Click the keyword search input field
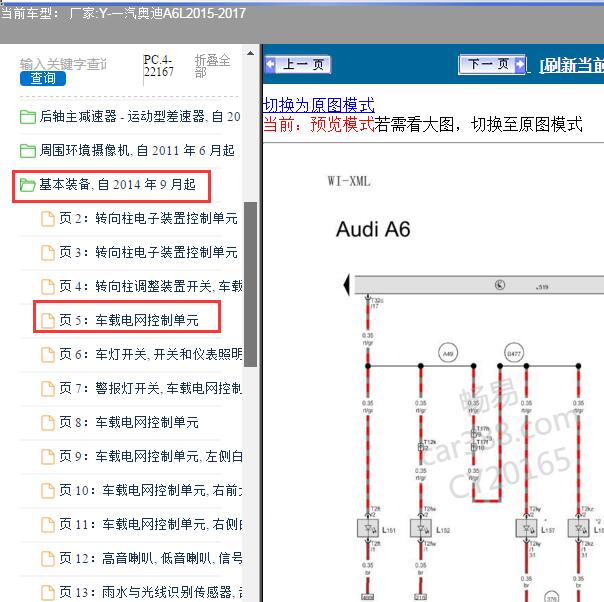604x602 pixels. 64,64
